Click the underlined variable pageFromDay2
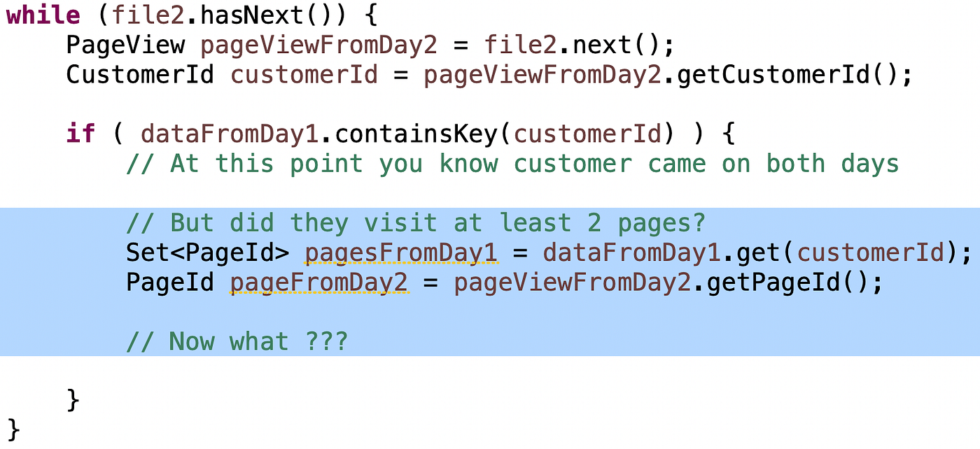 320,283
